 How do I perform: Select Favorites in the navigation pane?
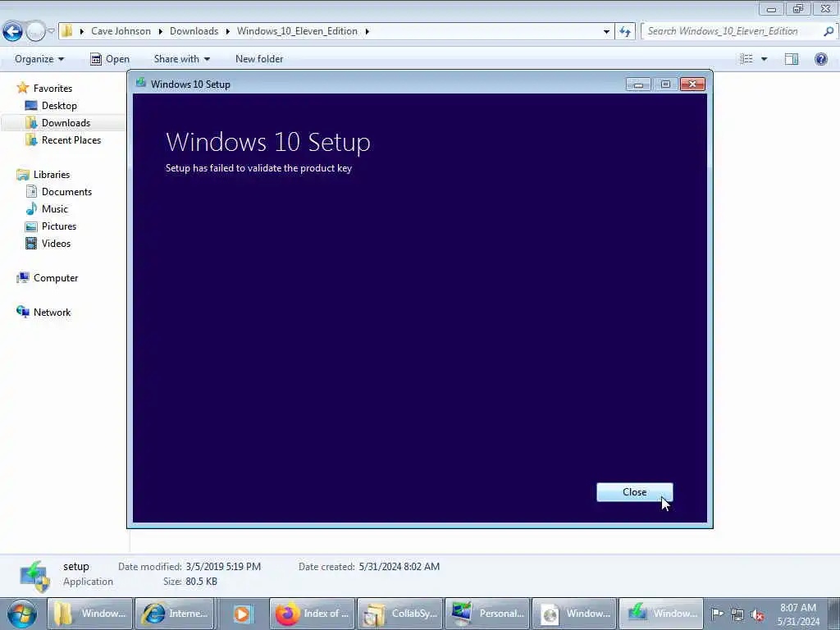pyautogui.click(x=52, y=89)
